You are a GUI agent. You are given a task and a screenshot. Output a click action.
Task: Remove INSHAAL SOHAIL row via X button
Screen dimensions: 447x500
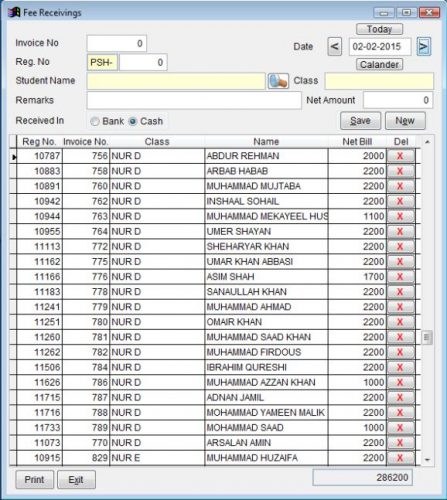(x=400, y=201)
